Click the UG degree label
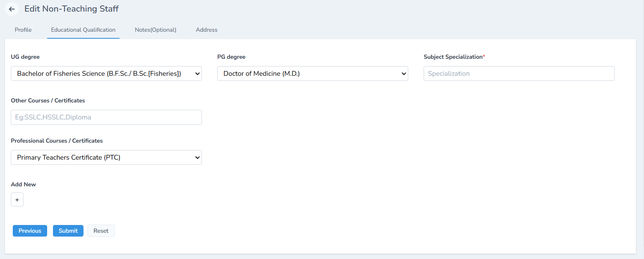Viewport: 644px width, 259px height. 25,57
